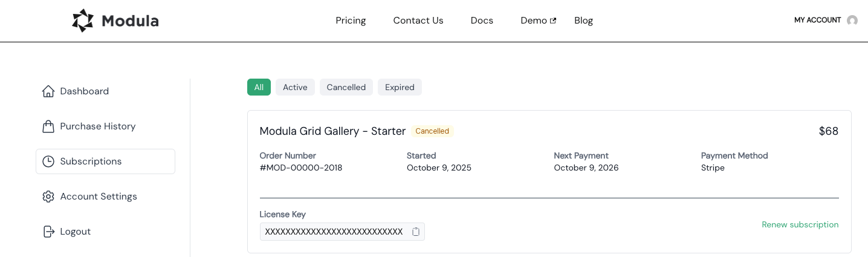Show only Cancelled subscriptions
This screenshot has width=868, height=257.
[346, 87]
